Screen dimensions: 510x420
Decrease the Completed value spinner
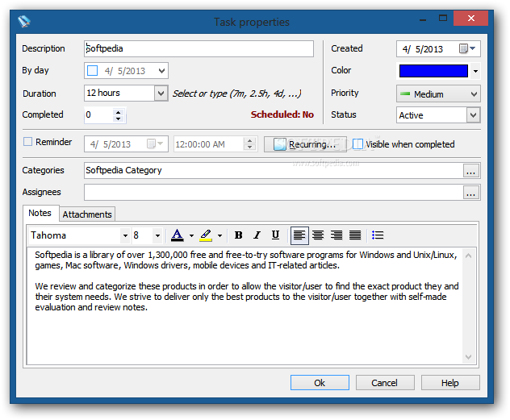(x=119, y=119)
